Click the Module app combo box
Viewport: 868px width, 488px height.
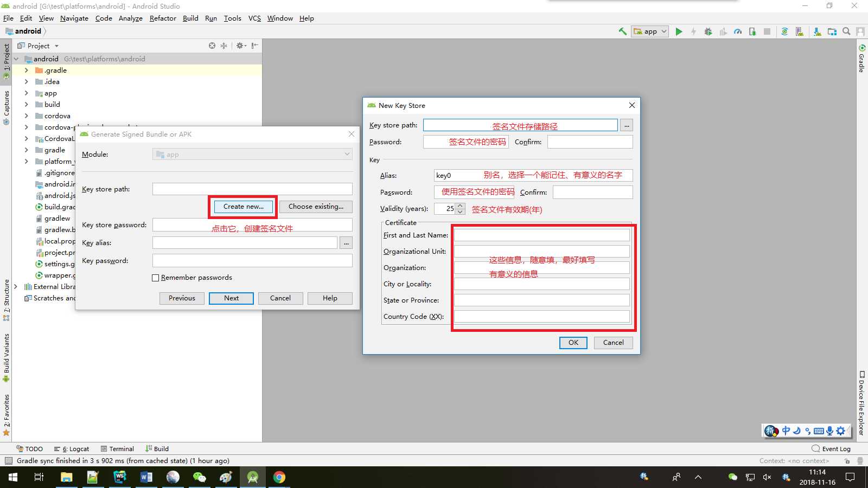[252, 155]
